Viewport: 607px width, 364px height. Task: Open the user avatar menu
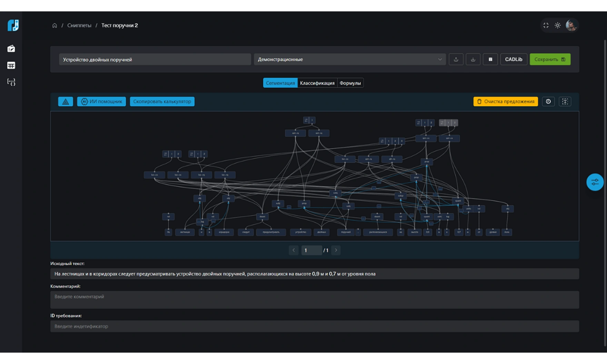coord(571,26)
